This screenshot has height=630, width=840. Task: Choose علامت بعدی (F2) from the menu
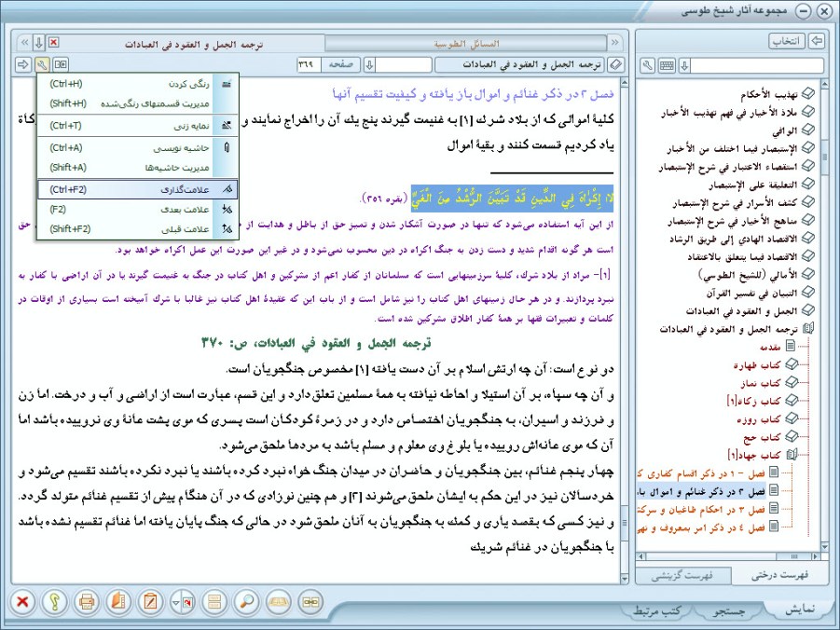pyautogui.click(x=138, y=210)
